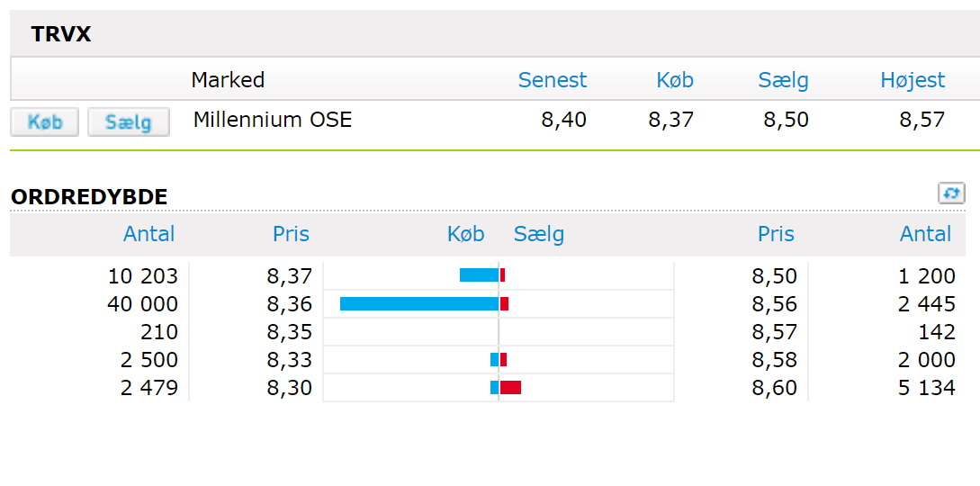Screen dimensions: 980x486
Task: Click the 40 000 buy quantity
Action: tap(142, 304)
